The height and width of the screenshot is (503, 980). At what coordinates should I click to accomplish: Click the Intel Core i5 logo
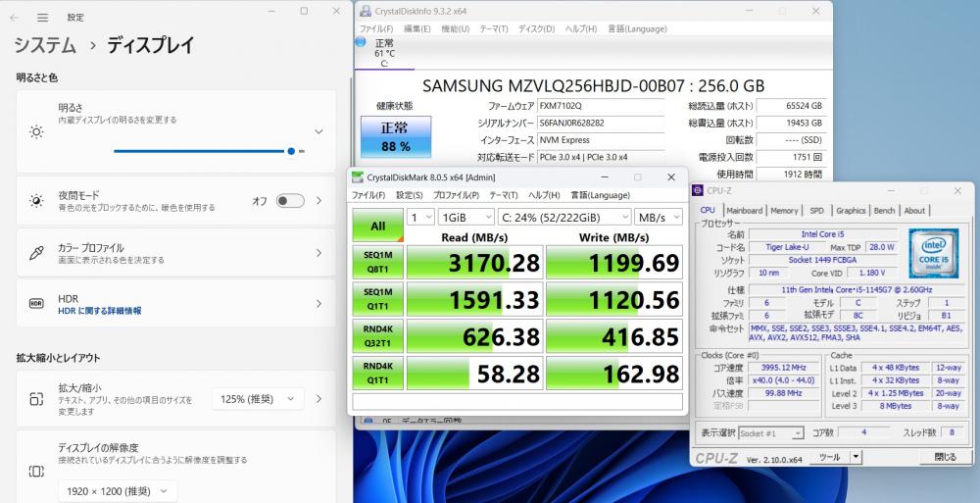[933, 253]
